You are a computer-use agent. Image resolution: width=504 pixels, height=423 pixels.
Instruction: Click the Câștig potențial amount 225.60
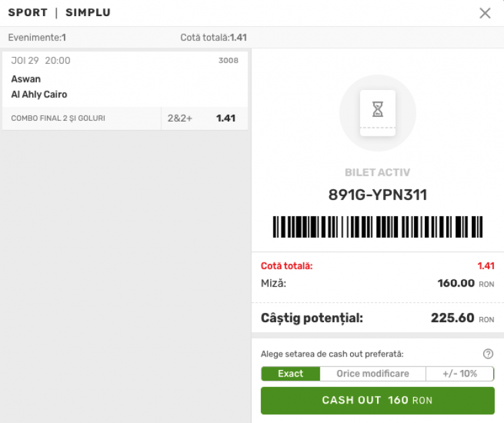(x=452, y=318)
